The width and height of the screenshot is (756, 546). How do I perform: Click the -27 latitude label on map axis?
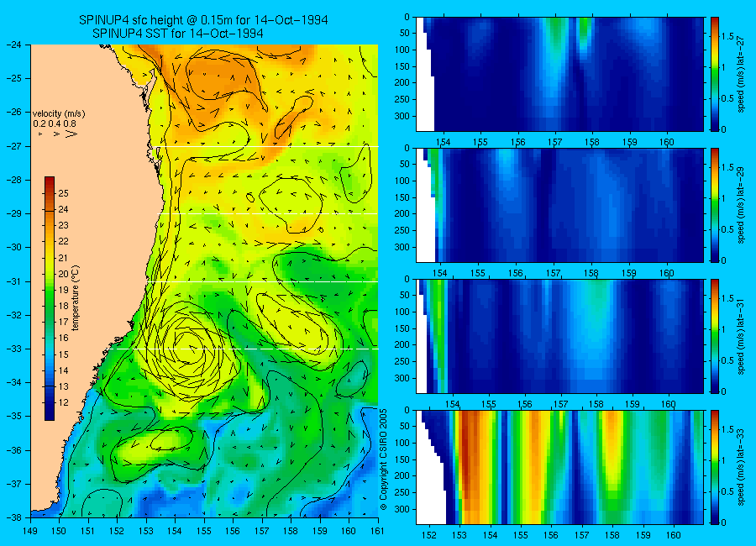(x=13, y=146)
